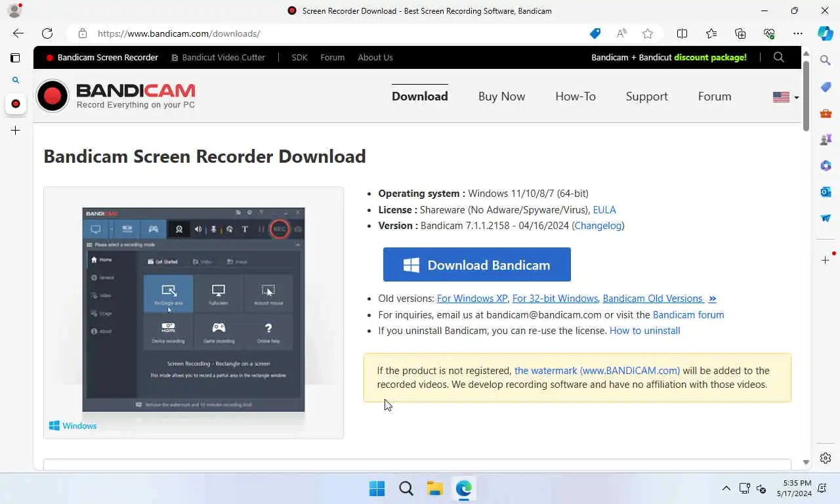Open sidebar Microsoft 365 icon
The image size is (840, 504).
[826, 165]
